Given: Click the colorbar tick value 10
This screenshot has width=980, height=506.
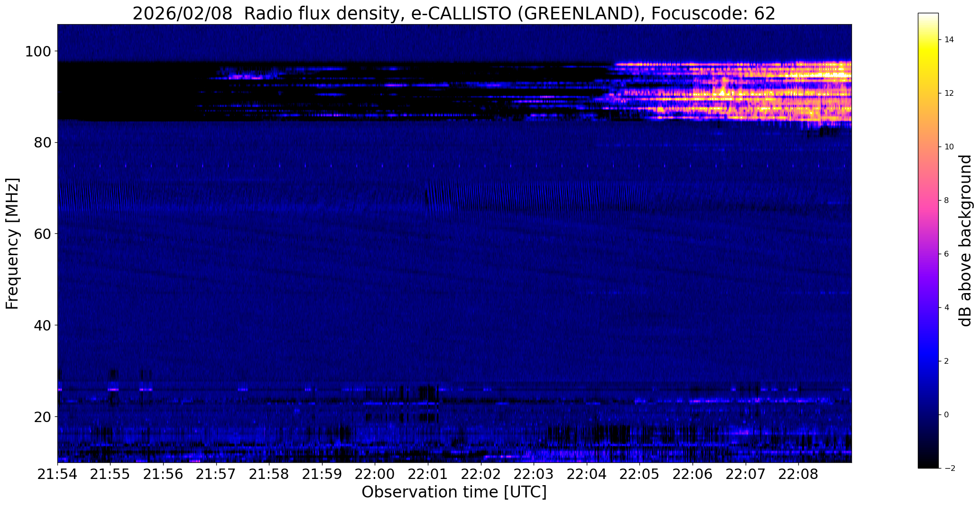Looking at the screenshot, I should click(949, 147).
